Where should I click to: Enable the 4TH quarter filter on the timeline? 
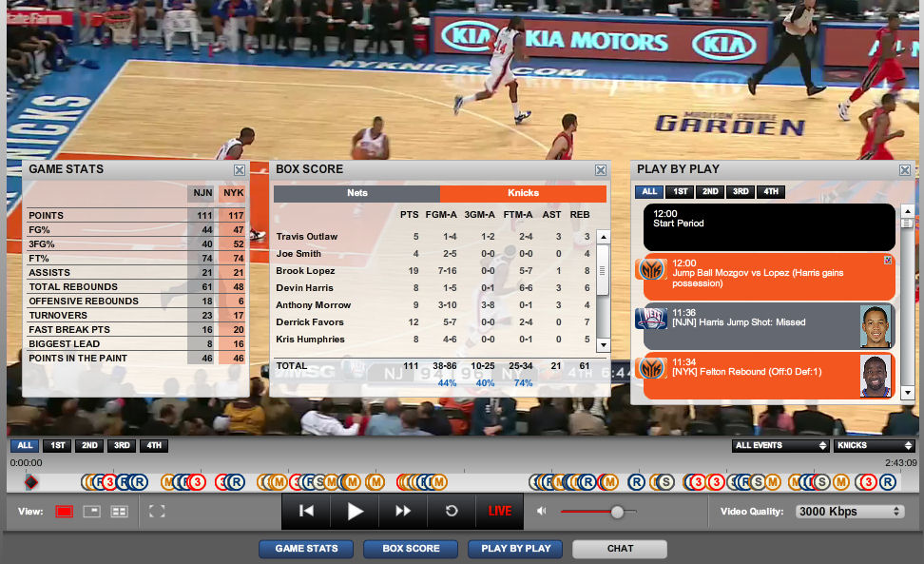153,445
